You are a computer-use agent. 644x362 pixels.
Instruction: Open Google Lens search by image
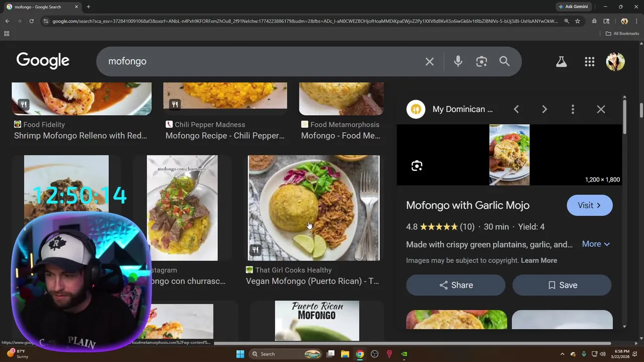tap(481, 61)
